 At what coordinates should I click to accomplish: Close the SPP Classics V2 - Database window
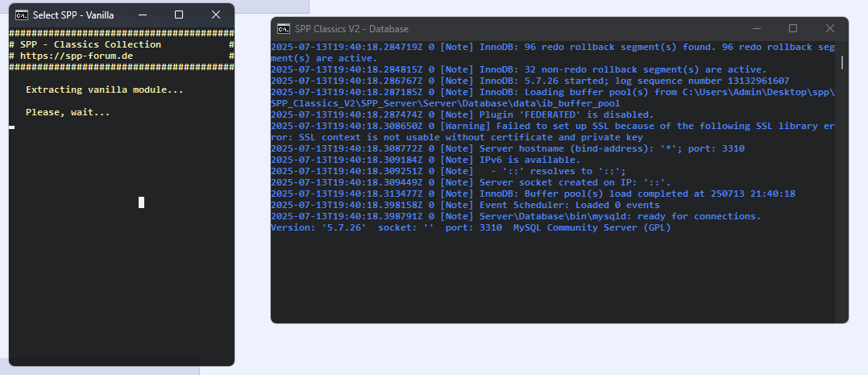pos(830,28)
